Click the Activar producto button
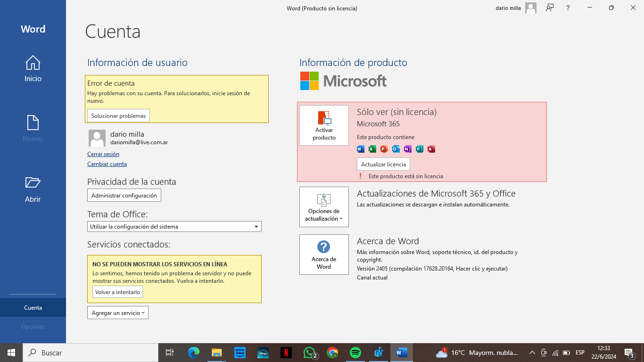 [x=324, y=125]
